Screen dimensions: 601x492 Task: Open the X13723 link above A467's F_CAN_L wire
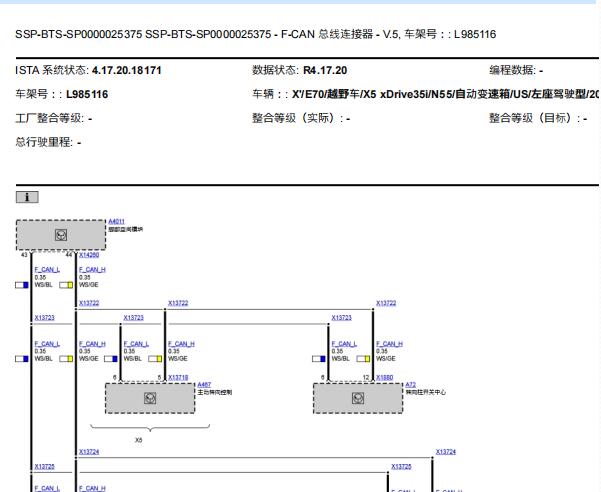coord(134,318)
